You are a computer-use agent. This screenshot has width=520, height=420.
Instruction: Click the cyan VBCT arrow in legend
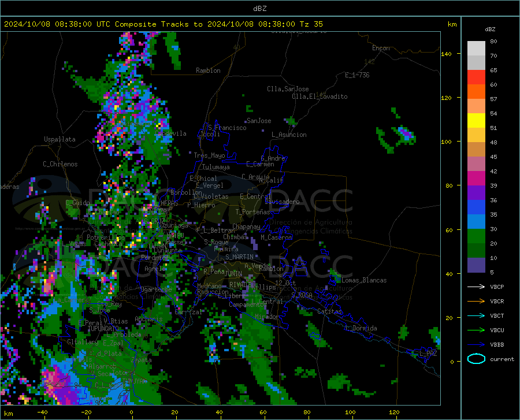[476, 315]
